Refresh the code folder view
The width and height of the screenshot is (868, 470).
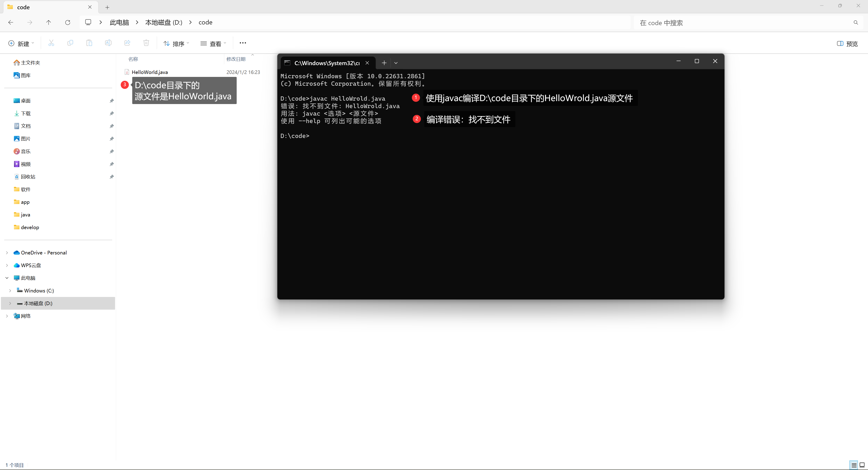click(x=68, y=22)
